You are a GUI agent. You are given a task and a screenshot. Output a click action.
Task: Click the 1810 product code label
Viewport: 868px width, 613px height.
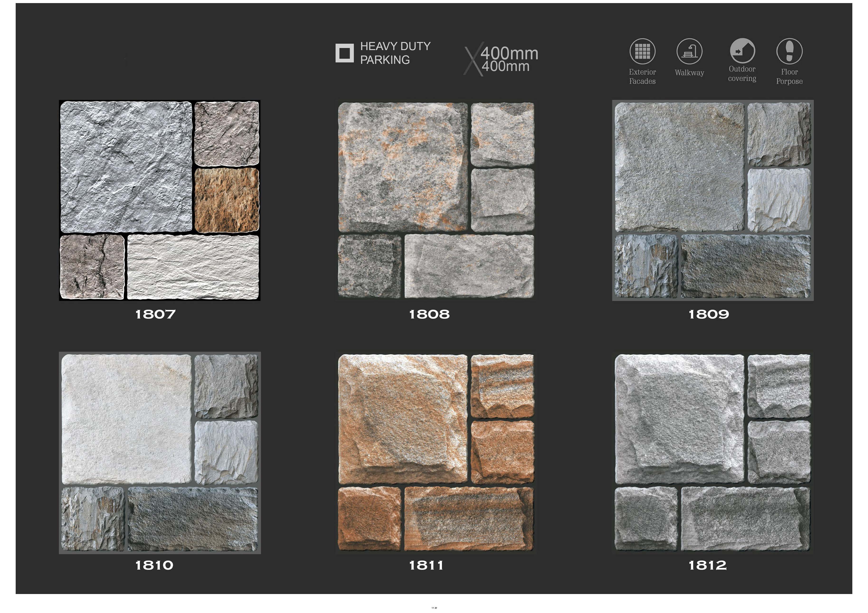(x=154, y=565)
